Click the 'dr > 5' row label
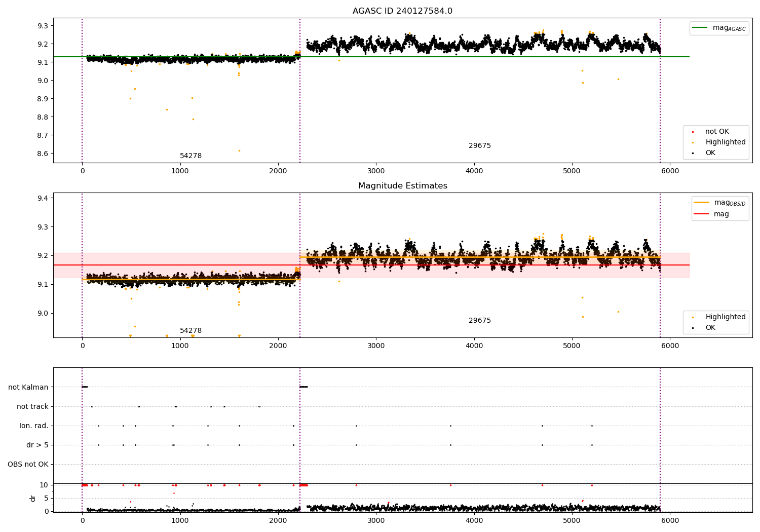Screen dimensions: 760x532 click(x=37, y=445)
